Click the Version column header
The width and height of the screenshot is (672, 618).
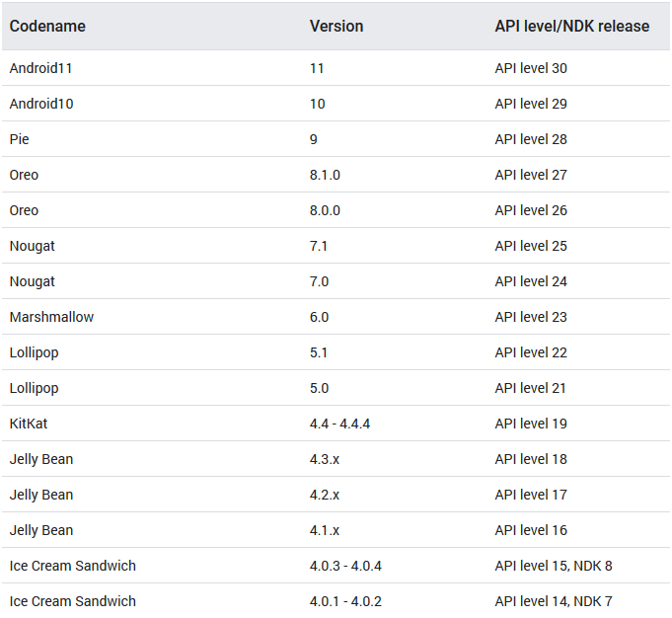[x=336, y=26]
